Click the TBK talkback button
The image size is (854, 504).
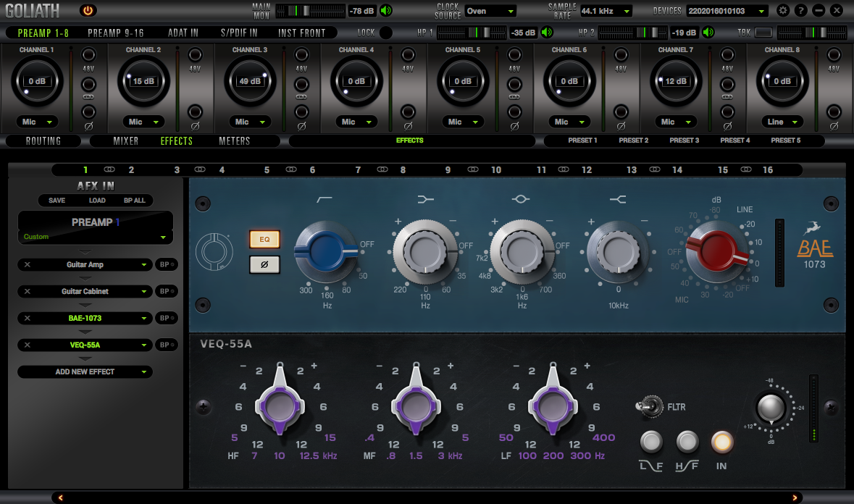[x=763, y=33]
